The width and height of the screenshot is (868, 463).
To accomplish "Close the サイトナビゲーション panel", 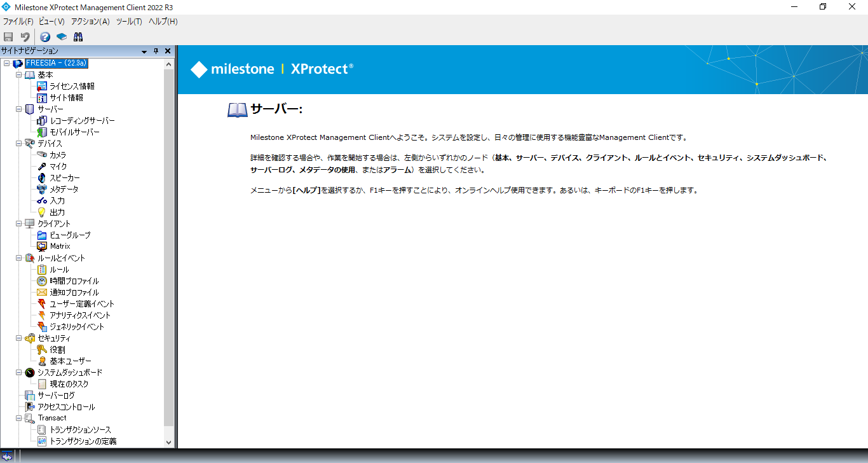I will [168, 51].
